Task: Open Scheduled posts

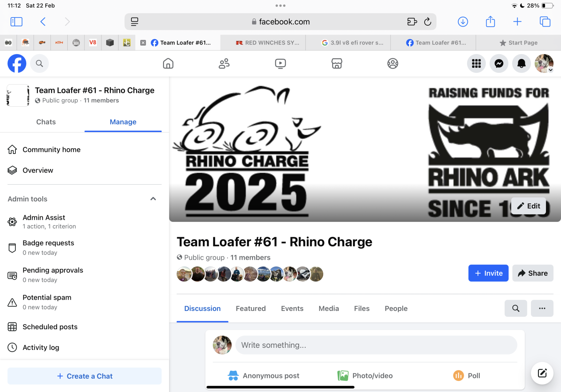Action: click(x=85, y=327)
